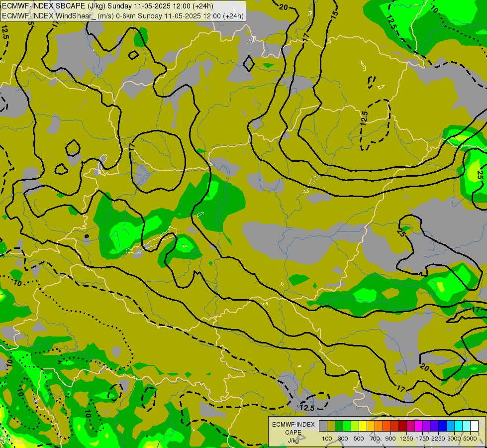
Task: Click the WindShear 0-6km title line
Action: (123, 16)
